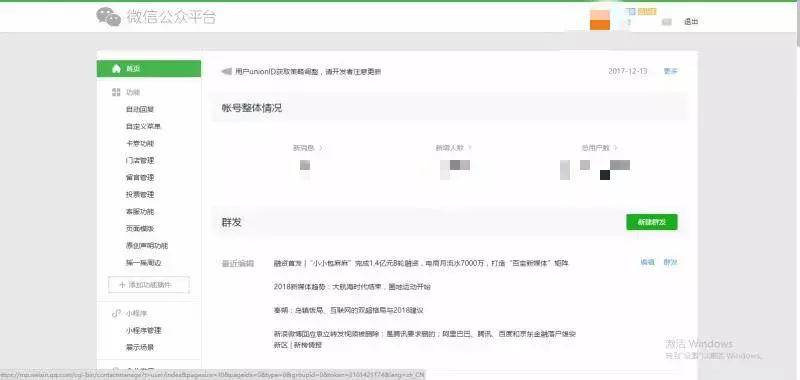Open the unionID policy announcement
800x380 pixels.
click(x=308, y=71)
